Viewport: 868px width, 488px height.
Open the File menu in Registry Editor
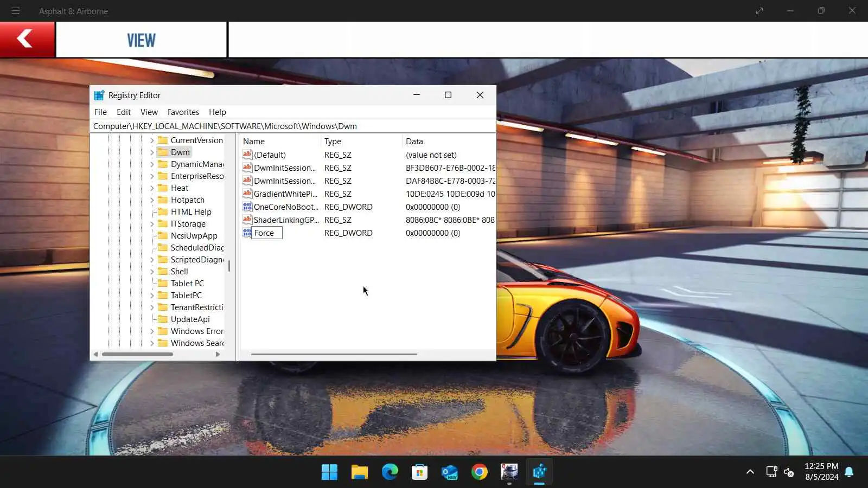(x=100, y=112)
